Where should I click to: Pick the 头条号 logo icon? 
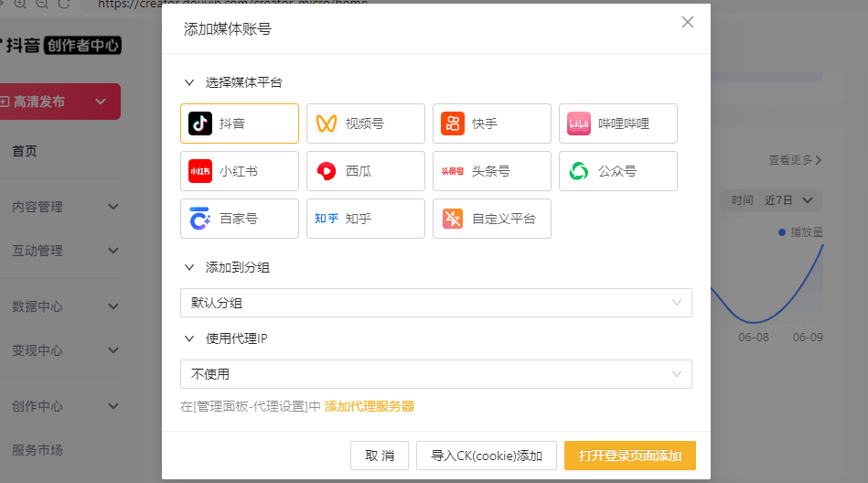coord(453,171)
